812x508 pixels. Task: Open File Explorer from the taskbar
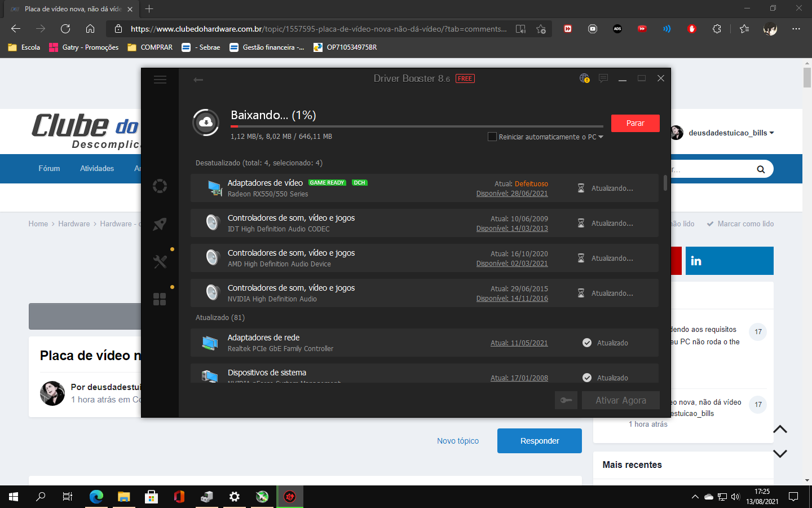coord(124,497)
